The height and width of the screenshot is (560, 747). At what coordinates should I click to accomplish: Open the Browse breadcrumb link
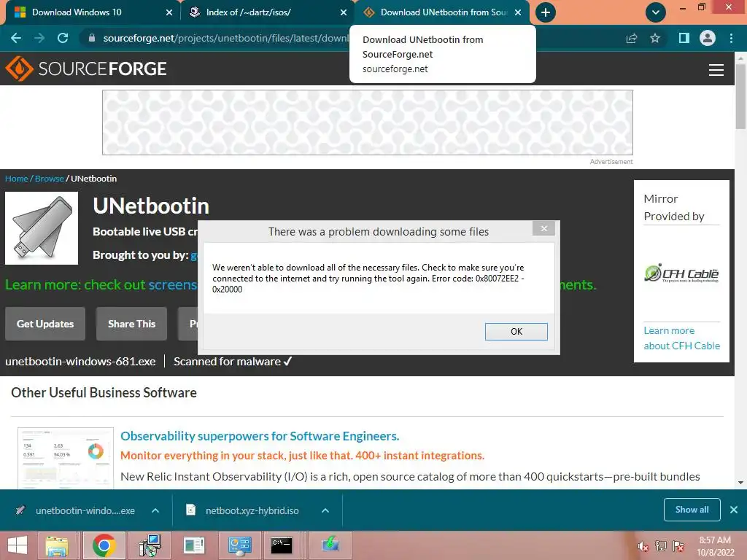tap(50, 179)
